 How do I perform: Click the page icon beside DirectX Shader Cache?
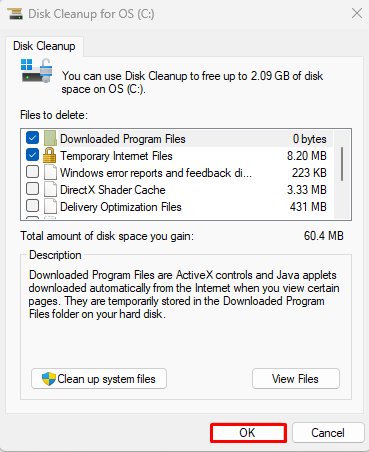tap(50, 189)
